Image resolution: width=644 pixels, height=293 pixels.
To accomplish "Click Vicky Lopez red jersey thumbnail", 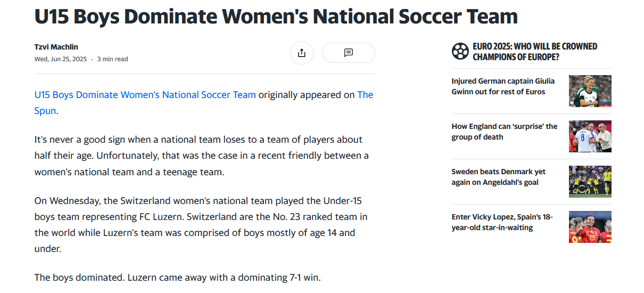I will pos(590,227).
